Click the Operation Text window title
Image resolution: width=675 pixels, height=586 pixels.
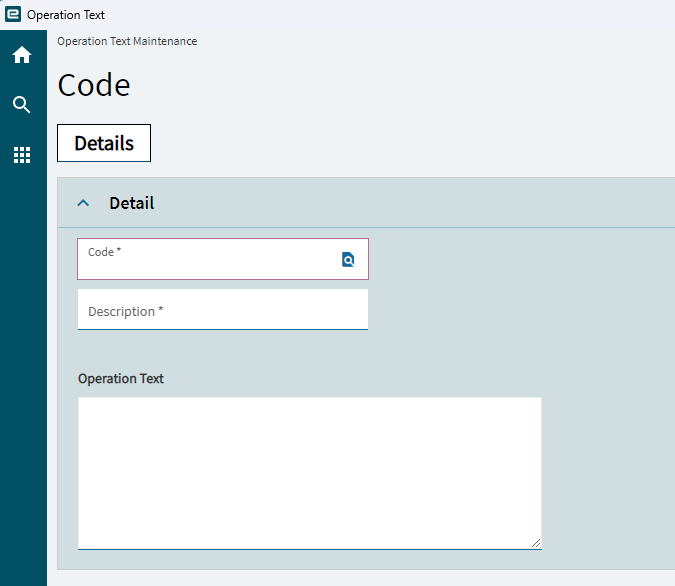click(x=65, y=15)
